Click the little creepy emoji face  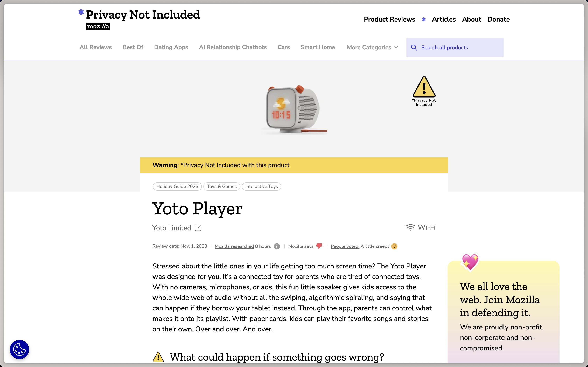[395, 246]
